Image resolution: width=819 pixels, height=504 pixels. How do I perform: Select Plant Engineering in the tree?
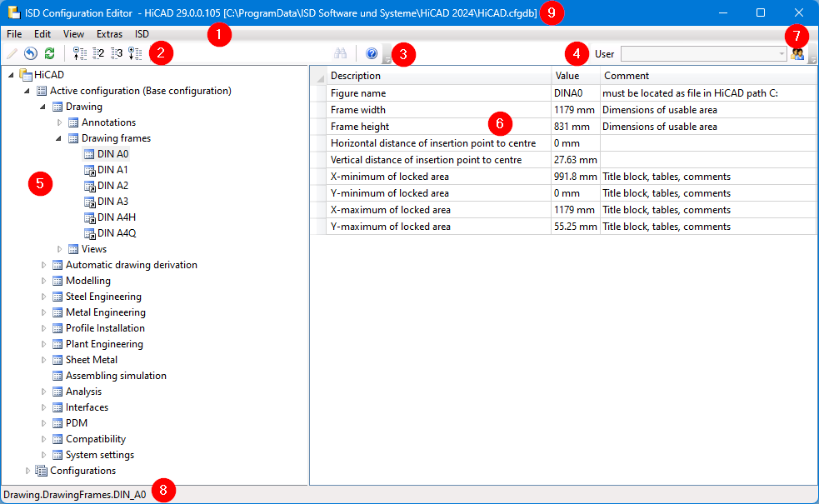click(104, 344)
